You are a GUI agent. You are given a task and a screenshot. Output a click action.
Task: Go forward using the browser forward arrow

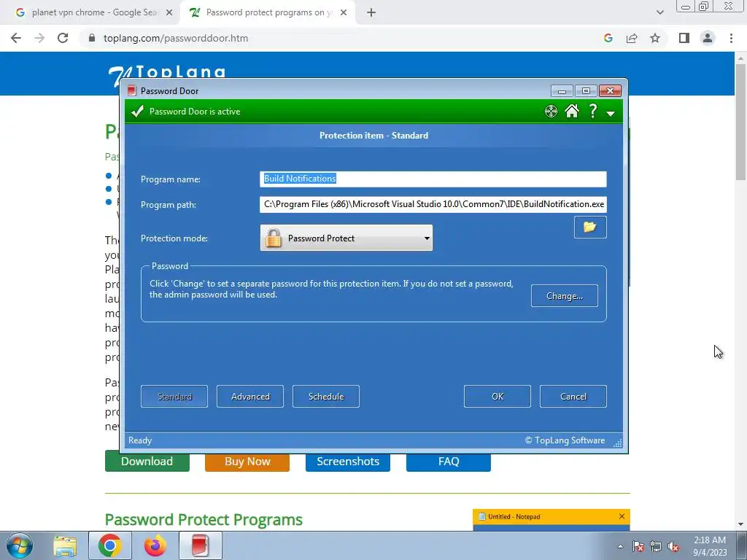click(x=39, y=38)
